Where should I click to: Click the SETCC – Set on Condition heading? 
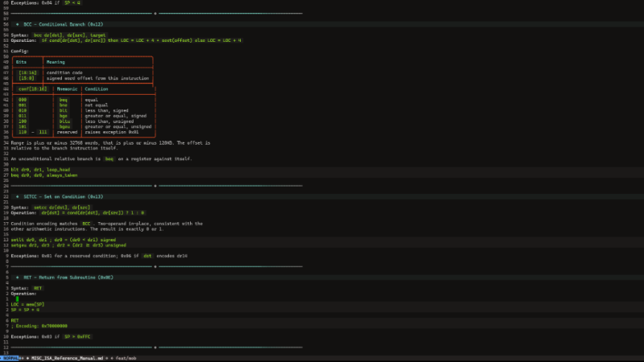coord(64,197)
